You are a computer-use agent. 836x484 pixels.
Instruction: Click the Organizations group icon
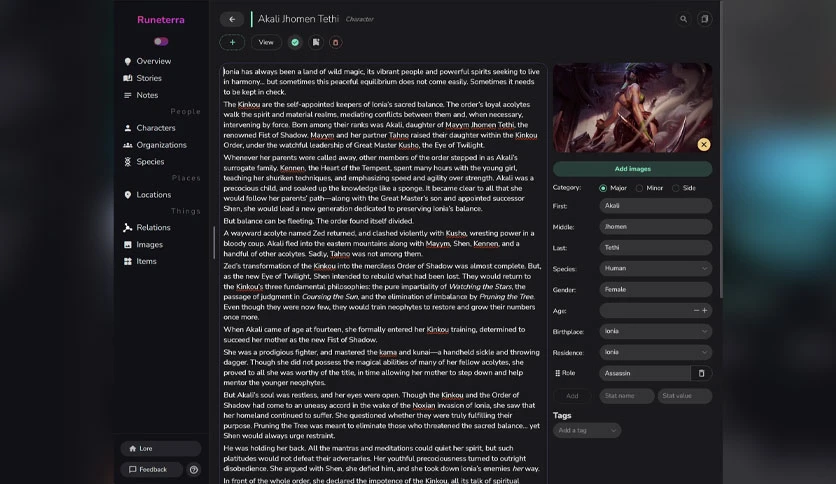tap(127, 145)
